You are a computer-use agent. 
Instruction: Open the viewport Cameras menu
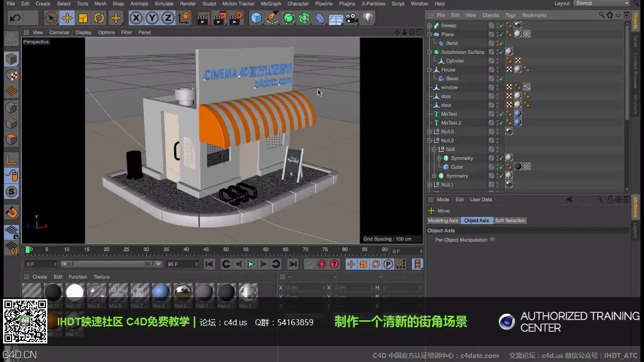59,32
